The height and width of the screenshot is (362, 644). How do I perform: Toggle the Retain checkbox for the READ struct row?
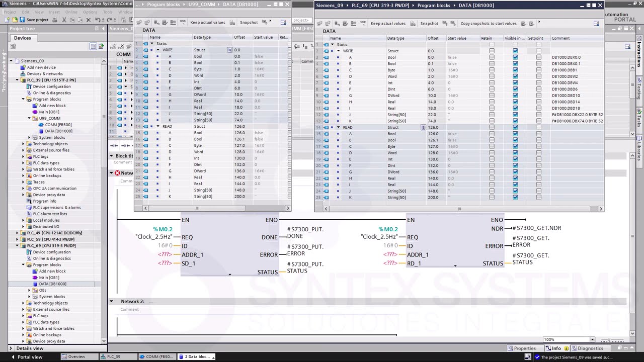click(x=492, y=127)
